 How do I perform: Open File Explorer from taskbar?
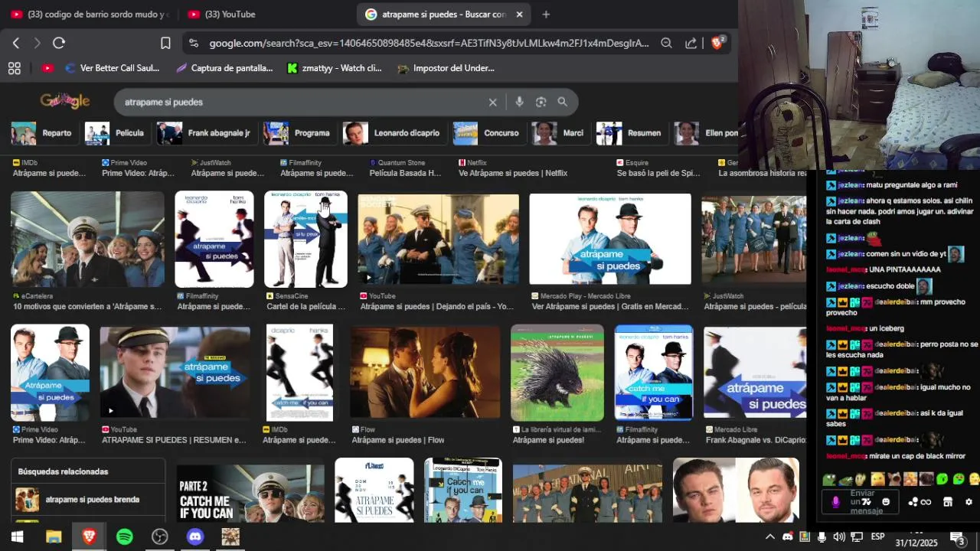coord(54,536)
